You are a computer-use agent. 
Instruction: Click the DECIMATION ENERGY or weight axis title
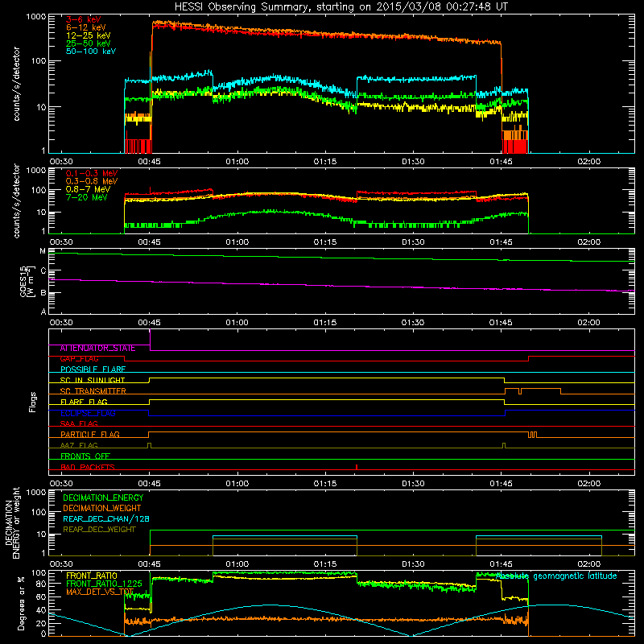point(12,522)
